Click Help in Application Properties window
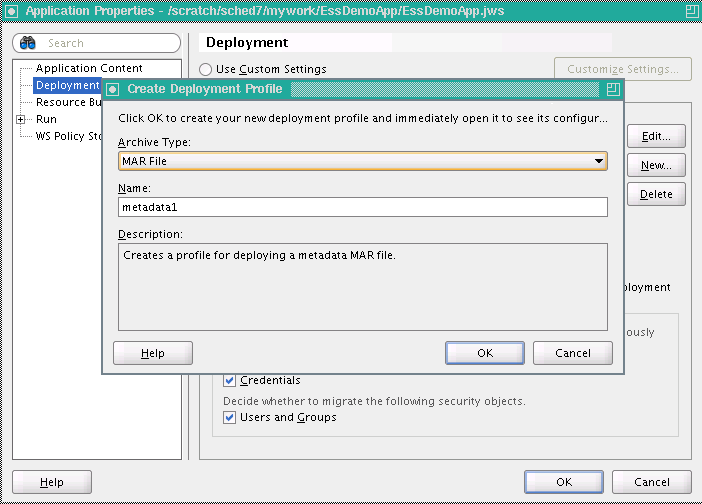This screenshot has width=702, height=504. pos(52,482)
